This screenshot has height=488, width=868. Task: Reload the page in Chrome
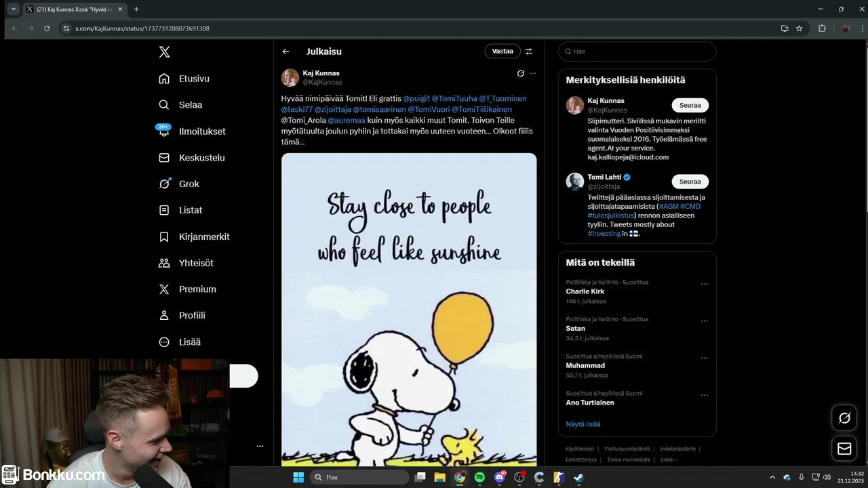coord(47,28)
